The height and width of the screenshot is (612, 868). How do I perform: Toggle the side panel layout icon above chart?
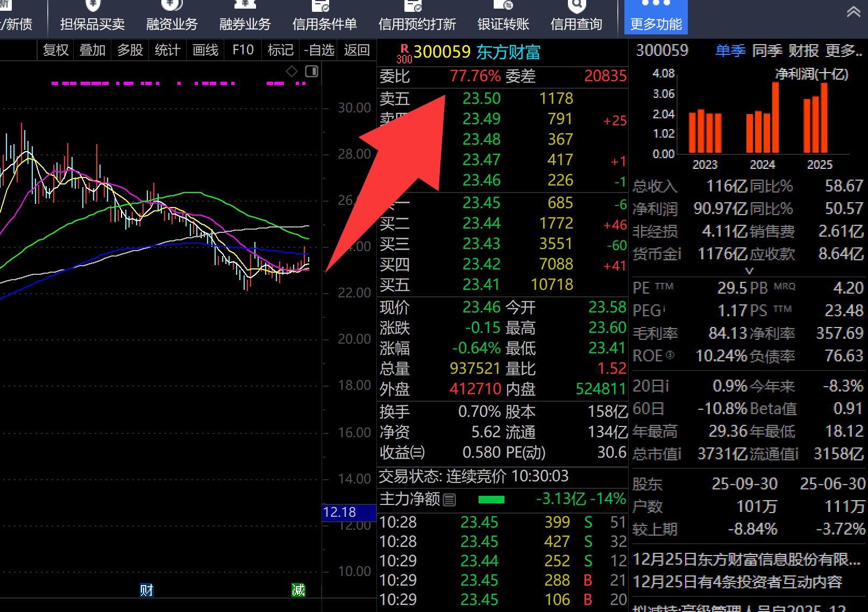pyautogui.click(x=311, y=71)
